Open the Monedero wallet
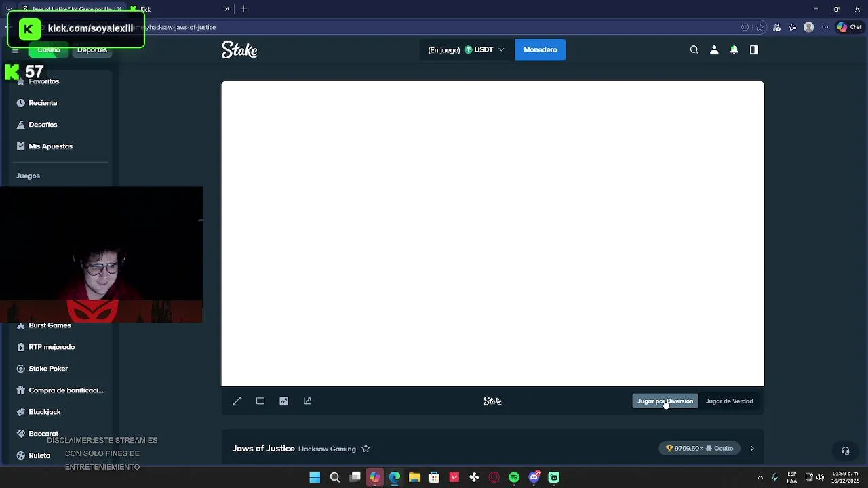 540,49
